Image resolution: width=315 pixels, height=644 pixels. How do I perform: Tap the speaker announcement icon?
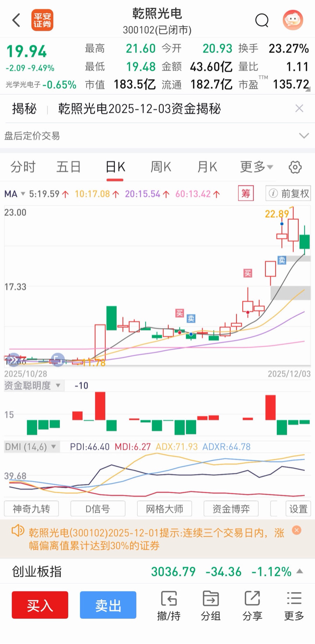pos(18,531)
